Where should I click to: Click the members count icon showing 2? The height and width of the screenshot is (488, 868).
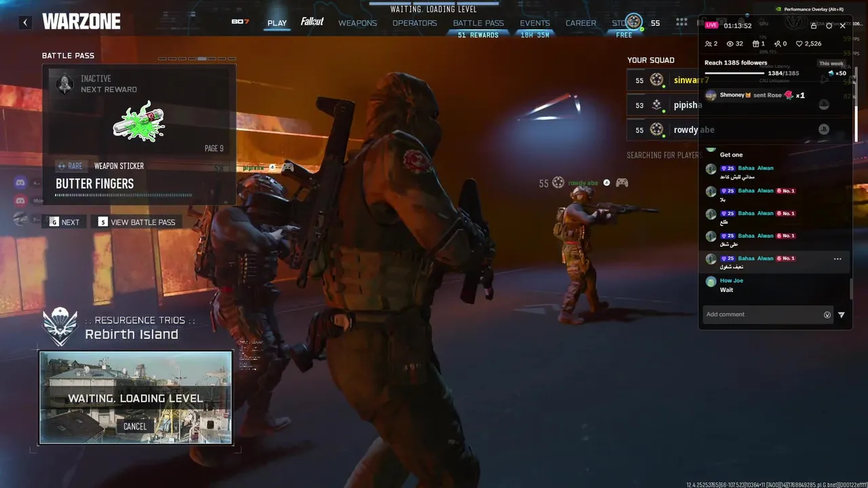point(709,43)
